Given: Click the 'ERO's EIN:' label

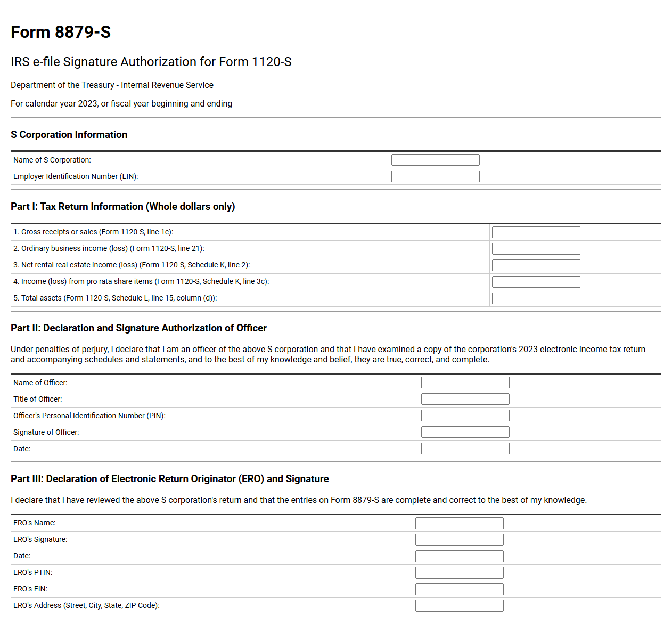Looking at the screenshot, I should [30, 589].
